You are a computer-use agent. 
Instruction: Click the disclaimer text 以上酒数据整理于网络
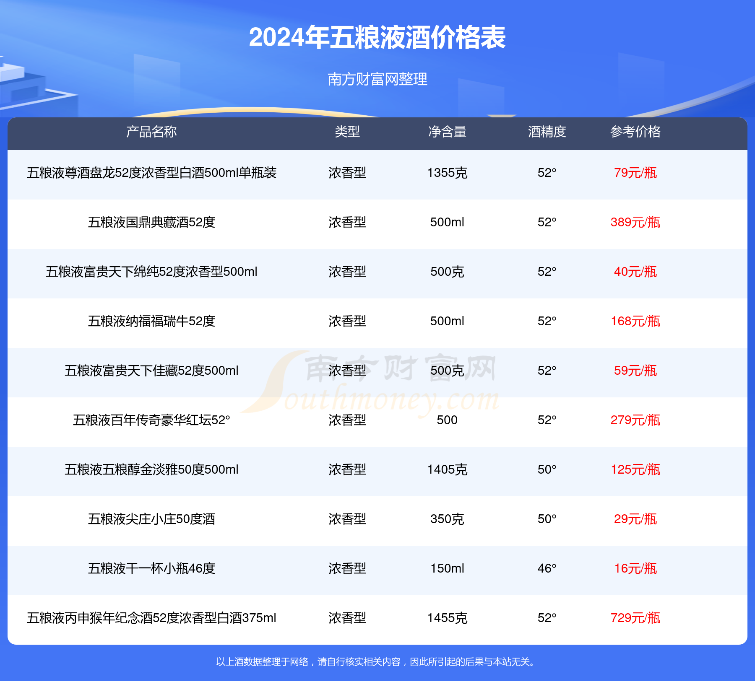262,662
